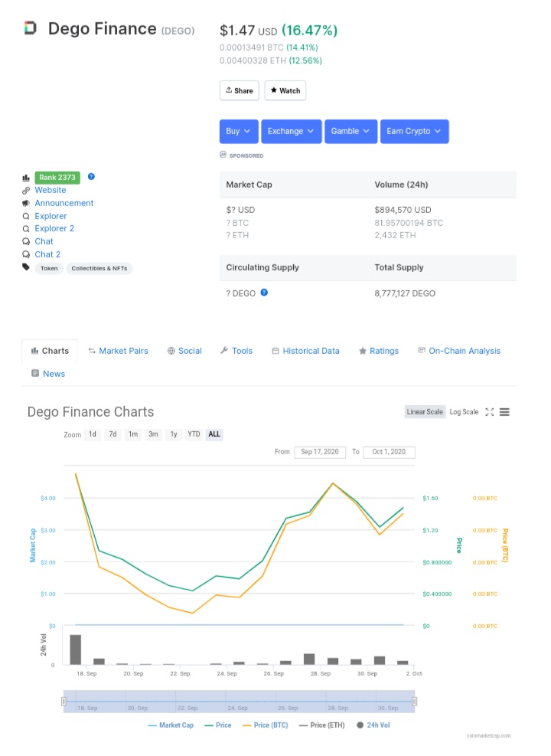Click the Token tag
Image resolution: width=551 pixels, height=756 pixels.
coord(49,268)
